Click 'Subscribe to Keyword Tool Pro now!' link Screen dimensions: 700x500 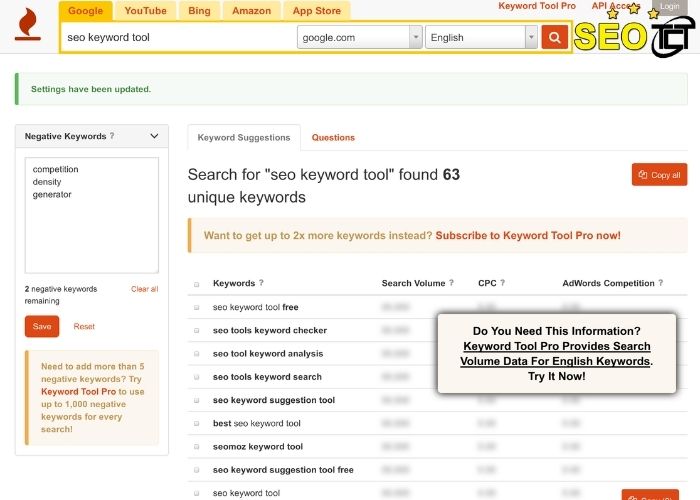(528, 235)
